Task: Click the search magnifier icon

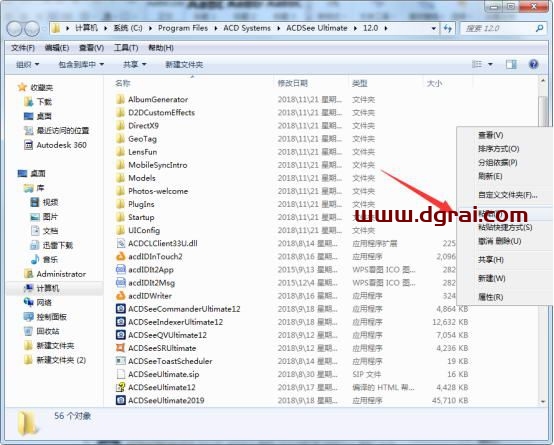Action: coord(539,28)
